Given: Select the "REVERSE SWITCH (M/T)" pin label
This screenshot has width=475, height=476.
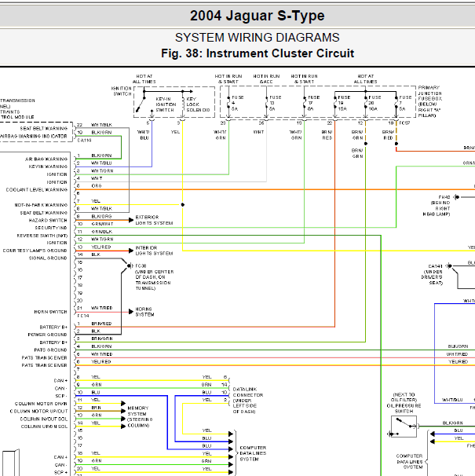Looking at the screenshot, I should (x=42, y=236).
